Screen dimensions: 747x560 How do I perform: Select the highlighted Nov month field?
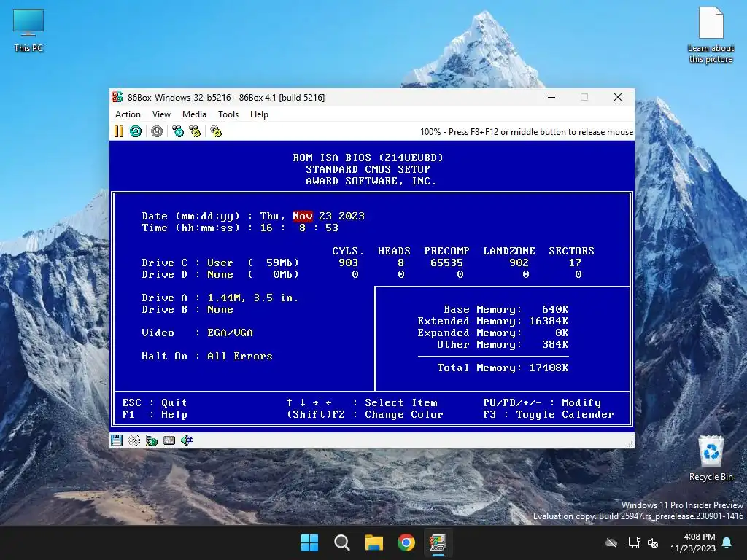(303, 216)
